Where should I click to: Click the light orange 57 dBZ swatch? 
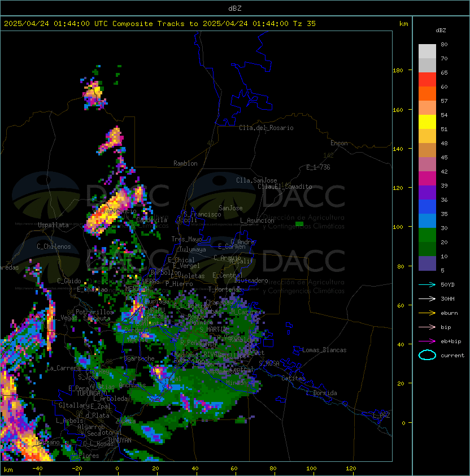(x=427, y=108)
